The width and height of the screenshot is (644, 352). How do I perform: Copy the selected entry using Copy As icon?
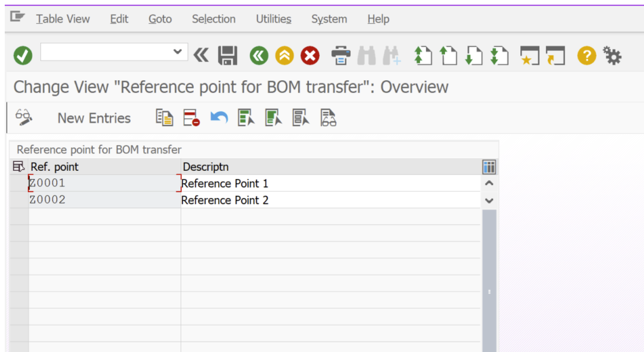point(165,118)
